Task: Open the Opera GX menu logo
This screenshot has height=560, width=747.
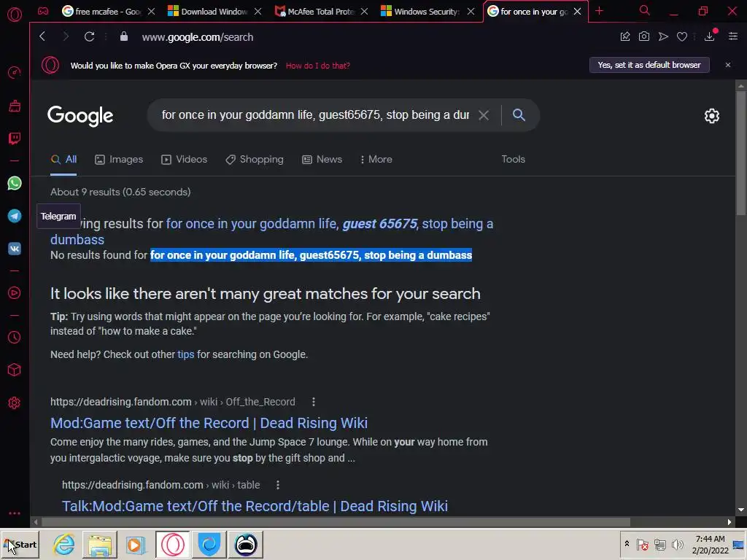Action: [x=15, y=15]
